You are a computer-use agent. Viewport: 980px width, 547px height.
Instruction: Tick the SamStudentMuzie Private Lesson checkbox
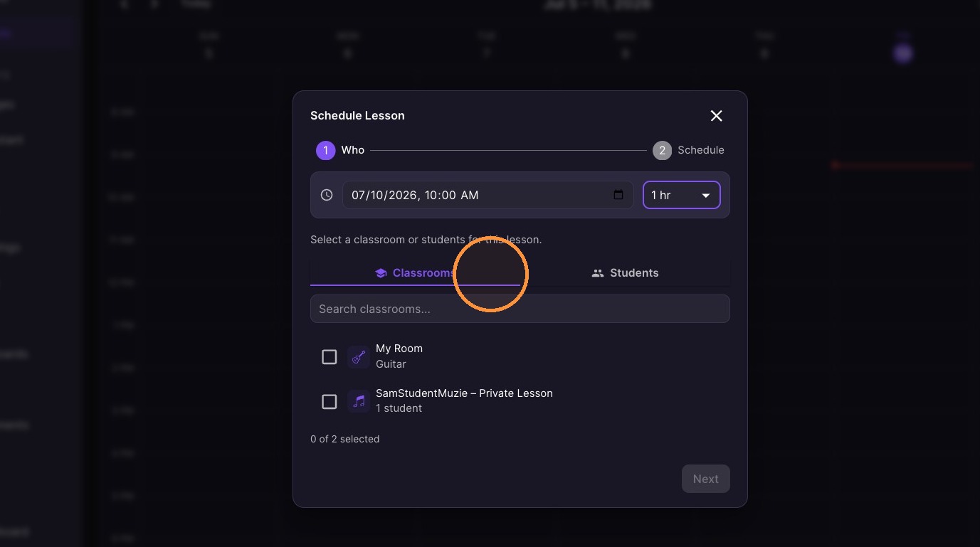[x=330, y=401]
